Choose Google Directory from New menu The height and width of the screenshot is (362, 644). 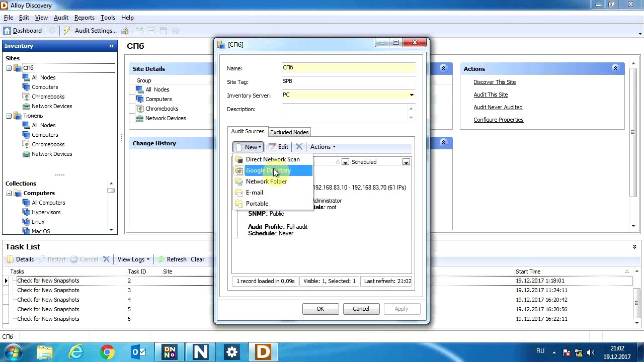pos(273,170)
